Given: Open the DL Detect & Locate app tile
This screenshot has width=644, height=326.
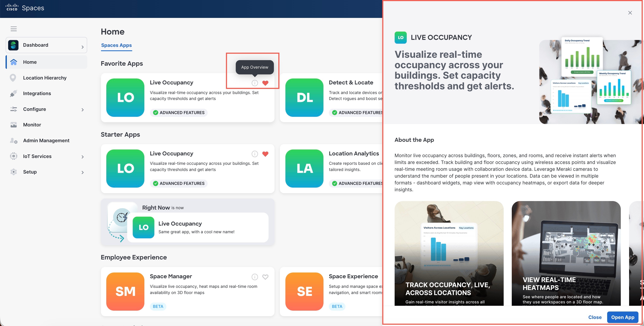Looking at the screenshot, I should [x=304, y=97].
